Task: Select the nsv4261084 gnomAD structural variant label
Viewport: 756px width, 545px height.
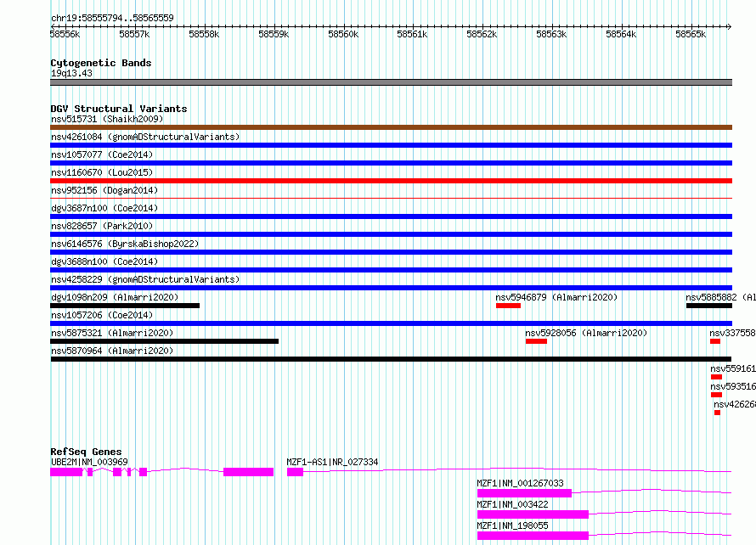Action: tap(145, 137)
